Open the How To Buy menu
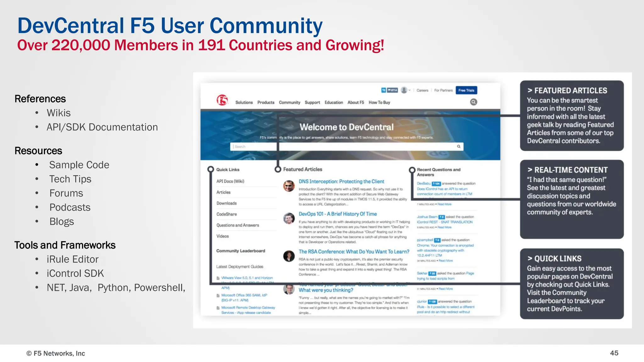Screen dimensions: 644x362 click(x=379, y=102)
